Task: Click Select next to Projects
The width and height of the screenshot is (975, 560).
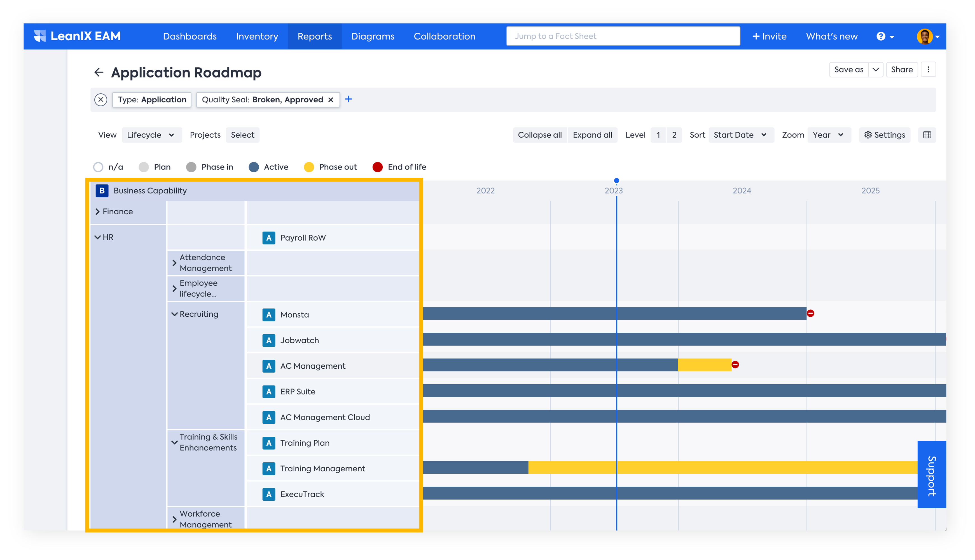Action: pyautogui.click(x=242, y=135)
